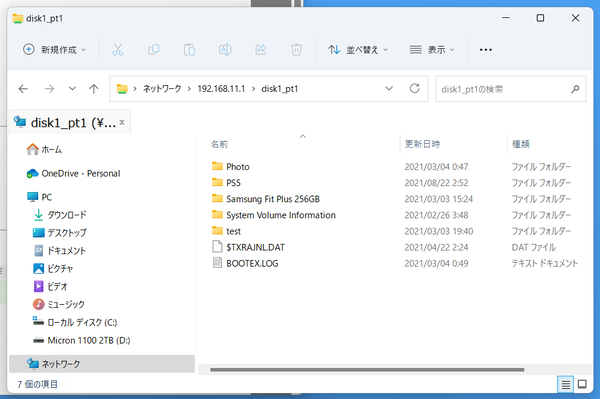Select the Samsung Fit Plus 256GB folder

(266, 199)
